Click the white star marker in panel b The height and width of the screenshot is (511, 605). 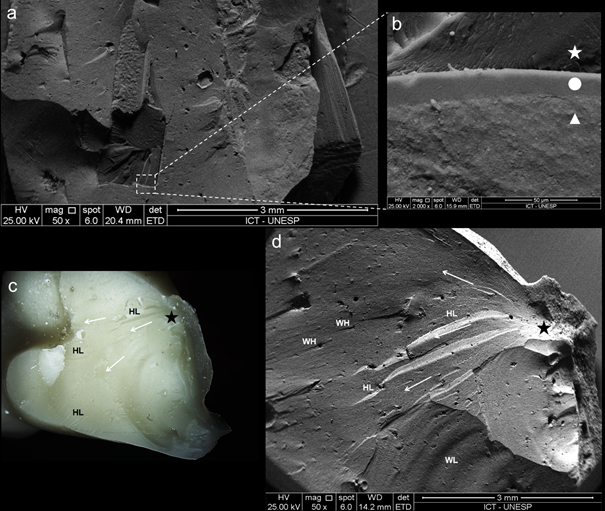[574, 52]
